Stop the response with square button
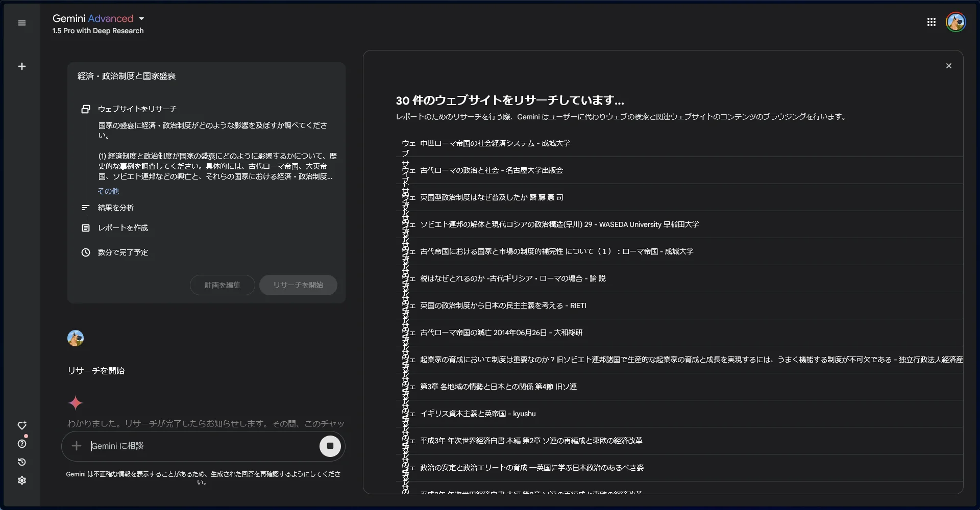The width and height of the screenshot is (980, 510). (x=330, y=446)
